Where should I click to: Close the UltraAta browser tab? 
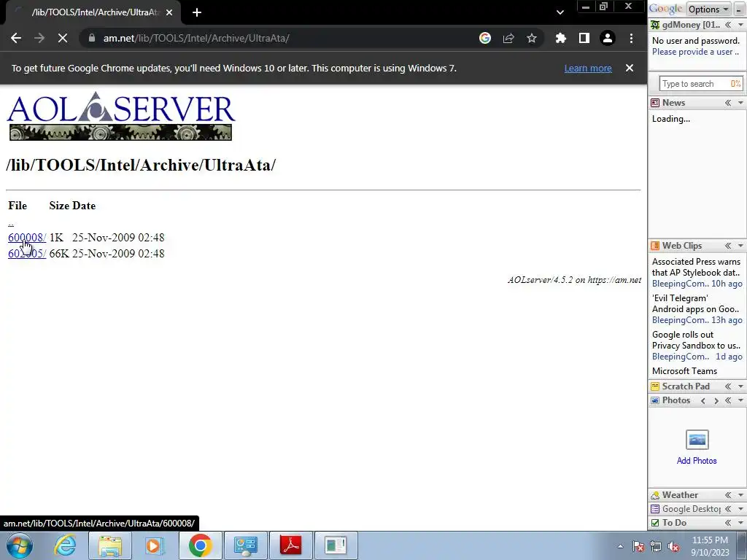[x=169, y=12]
